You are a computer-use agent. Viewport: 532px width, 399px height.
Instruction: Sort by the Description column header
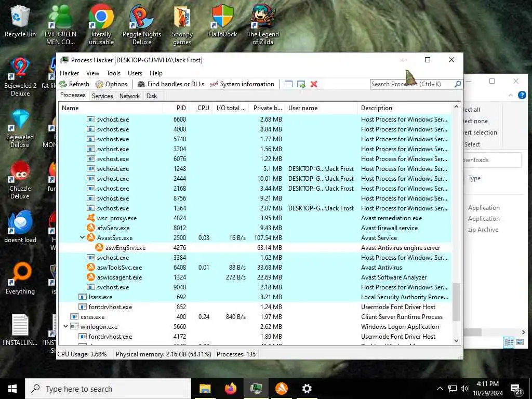click(405, 108)
